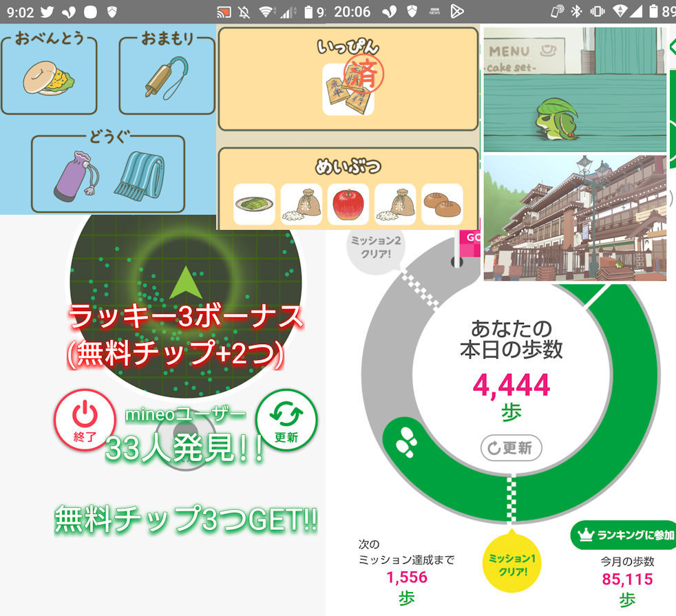Screen dimensions: 676x616
Task: Tap the Twitter notification icon in status bar
Action: [47, 12]
